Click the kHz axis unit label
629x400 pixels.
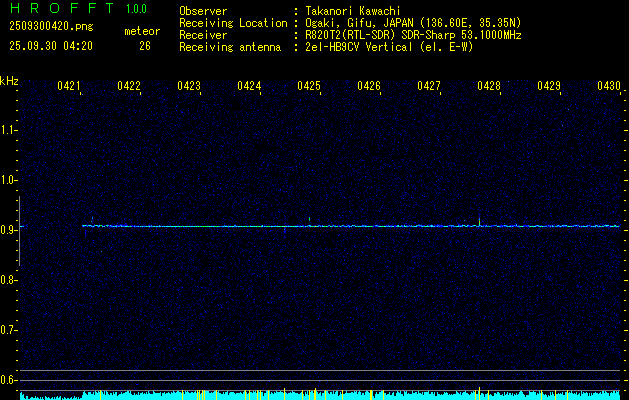point(9,81)
